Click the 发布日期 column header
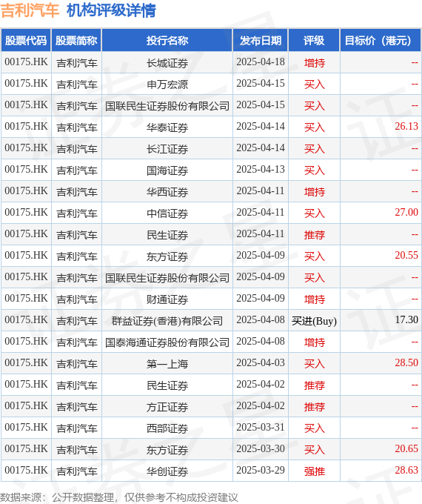 261,41
